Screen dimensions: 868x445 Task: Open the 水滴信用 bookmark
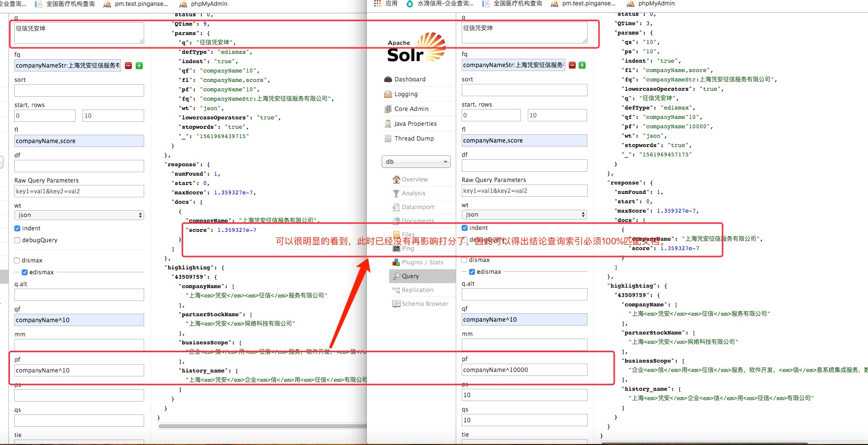(x=440, y=3)
